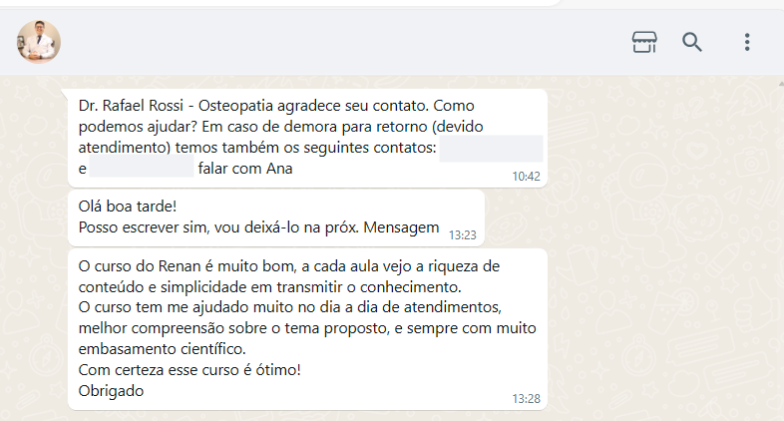Open the business catalog storefront icon
This screenshot has height=421, width=784.
644,42
